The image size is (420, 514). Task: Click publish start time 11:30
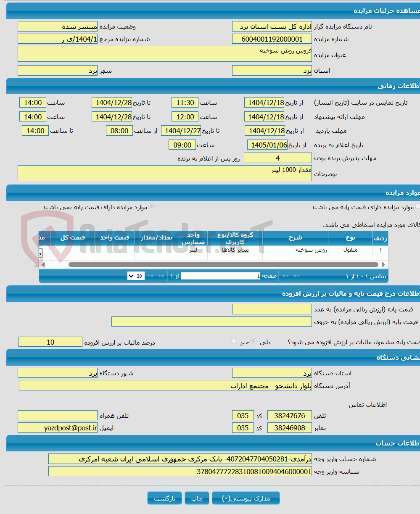click(185, 103)
